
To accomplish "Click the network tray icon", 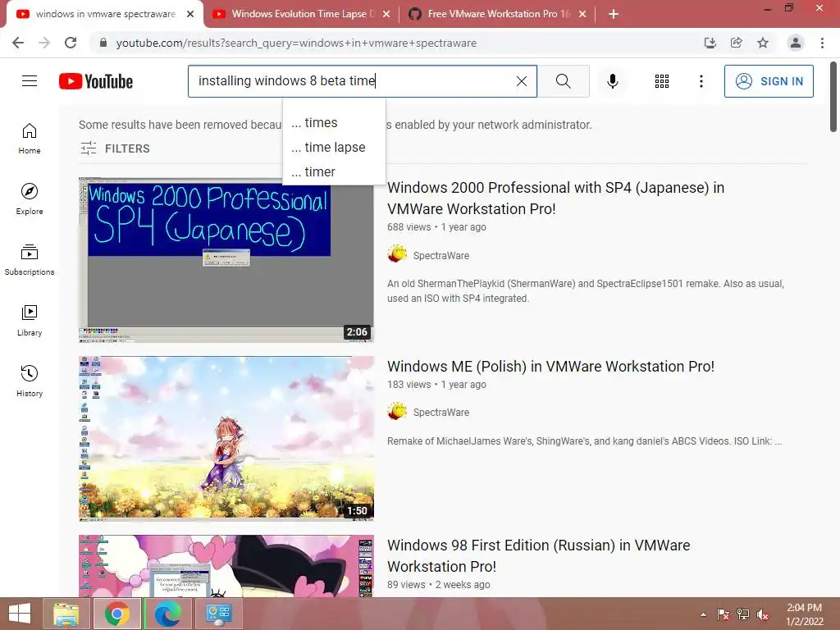I will (742, 614).
